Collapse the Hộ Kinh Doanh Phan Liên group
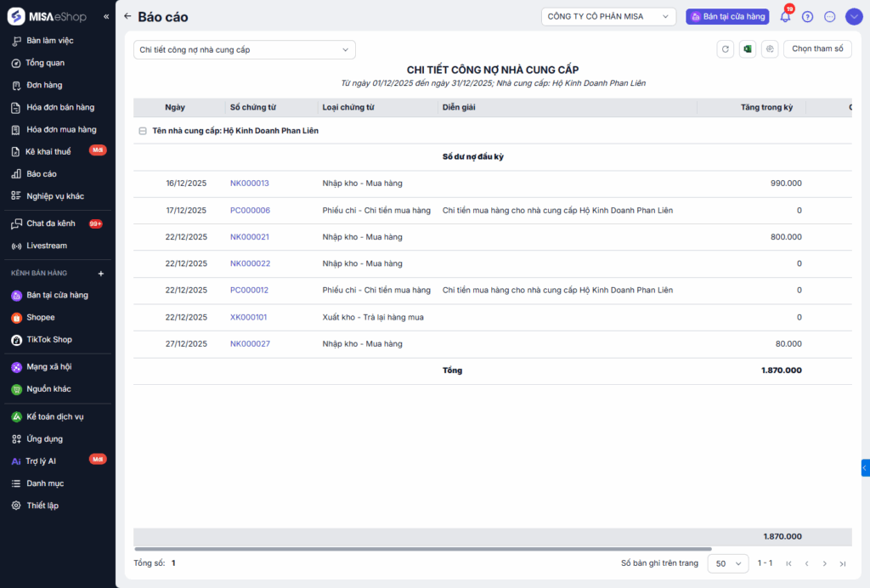The height and width of the screenshot is (588, 870). (x=142, y=131)
